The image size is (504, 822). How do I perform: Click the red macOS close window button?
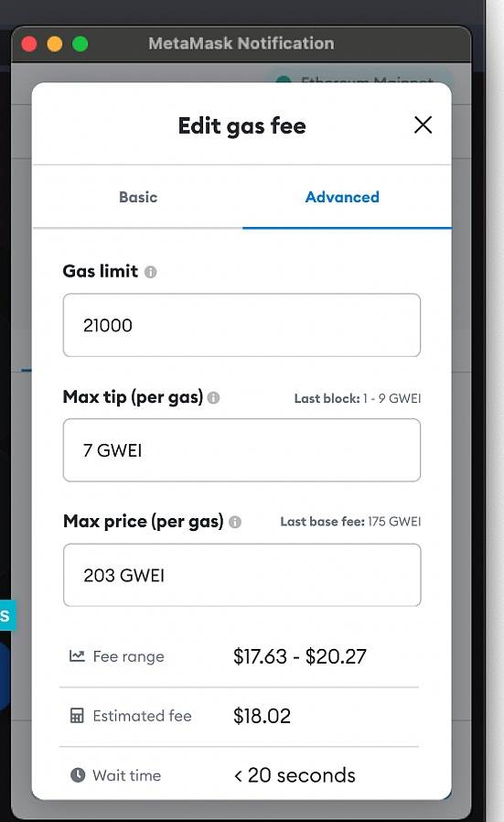(x=29, y=44)
